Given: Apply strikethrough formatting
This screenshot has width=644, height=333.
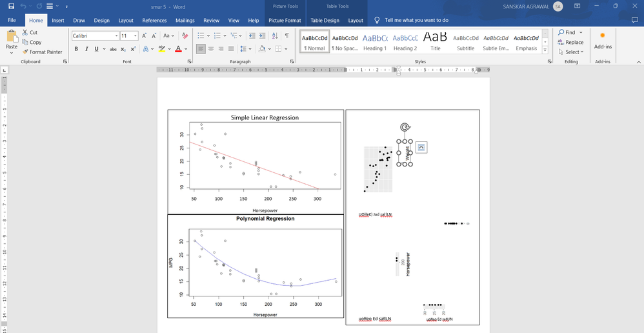Looking at the screenshot, I should pos(113,49).
